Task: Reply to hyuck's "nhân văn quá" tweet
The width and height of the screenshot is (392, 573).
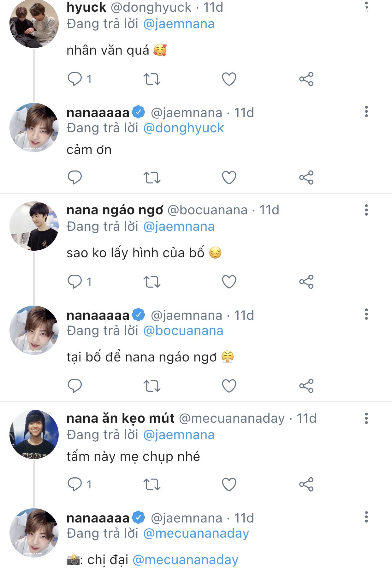Action: click(75, 79)
